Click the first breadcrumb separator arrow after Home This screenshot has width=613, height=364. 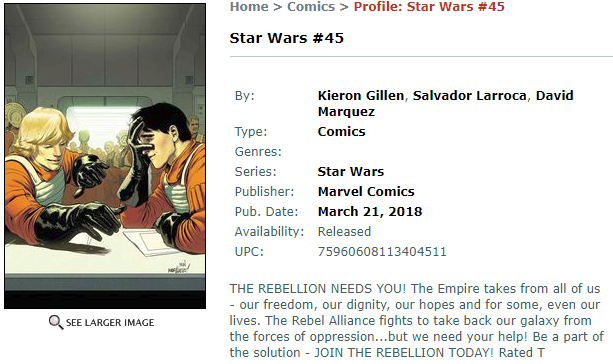point(278,7)
